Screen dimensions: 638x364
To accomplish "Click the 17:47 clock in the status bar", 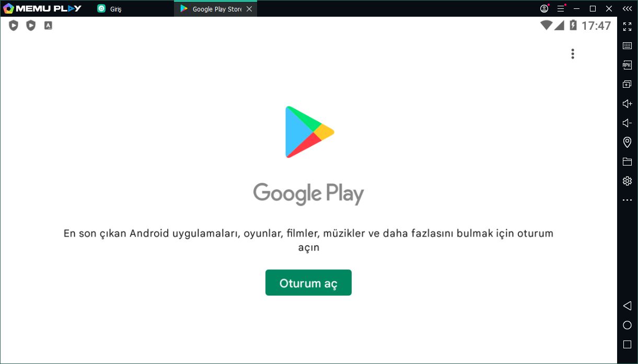I will pyautogui.click(x=596, y=26).
